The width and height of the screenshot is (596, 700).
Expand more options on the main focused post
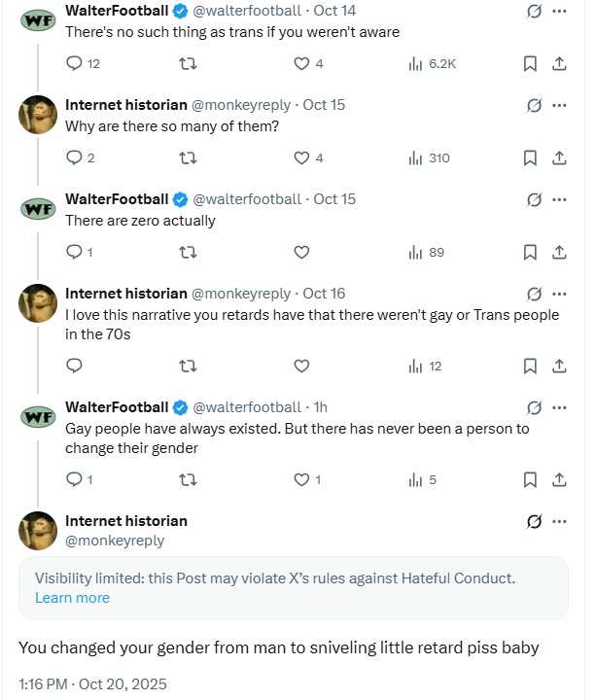point(559,521)
